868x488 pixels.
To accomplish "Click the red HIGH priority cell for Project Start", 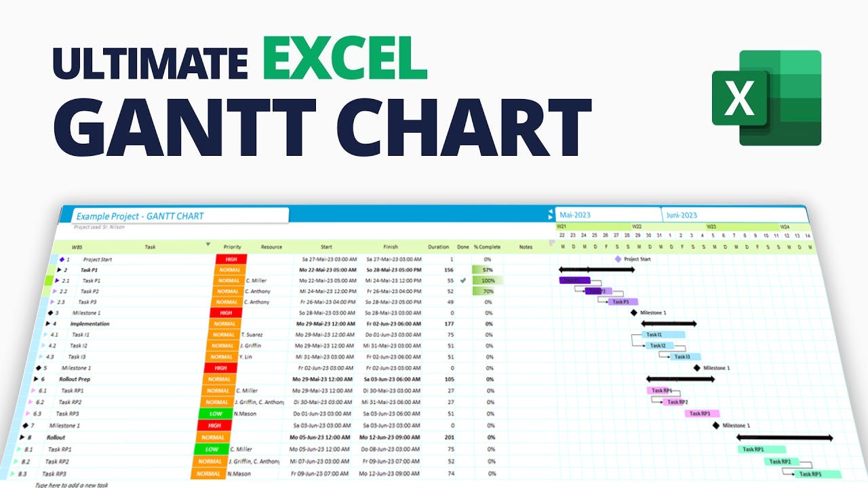I will pyautogui.click(x=231, y=259).
